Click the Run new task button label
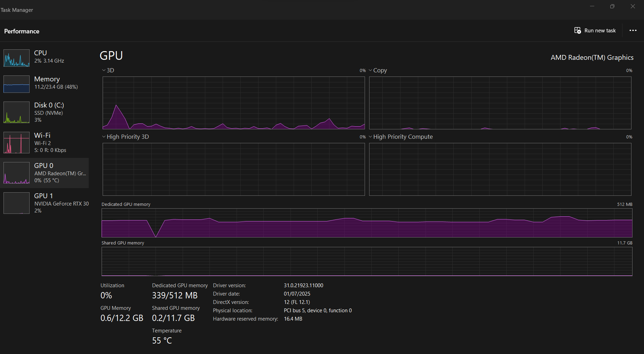Screen dimensions: 644x354 pyautogui.click(x=600, y=31)
